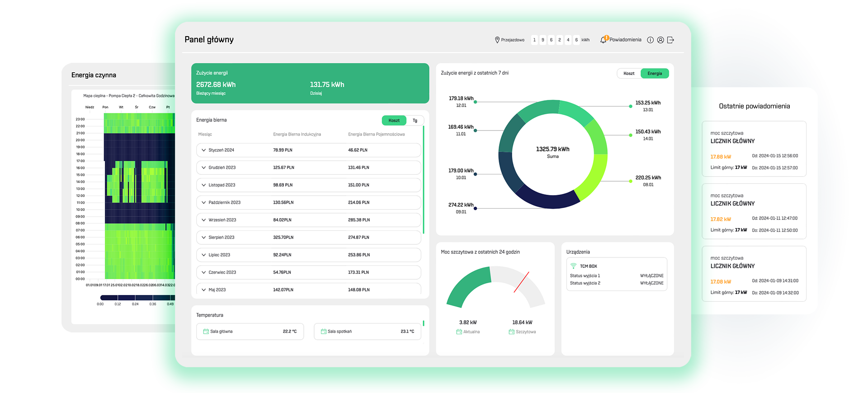Switch the 7-day chart to Koszt

pos(629,73)
